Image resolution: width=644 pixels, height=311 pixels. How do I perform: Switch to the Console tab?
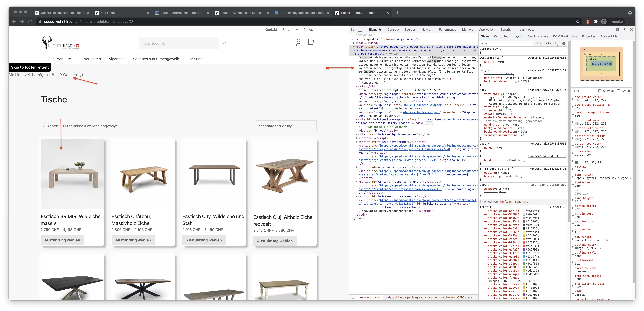pos(393,29)
